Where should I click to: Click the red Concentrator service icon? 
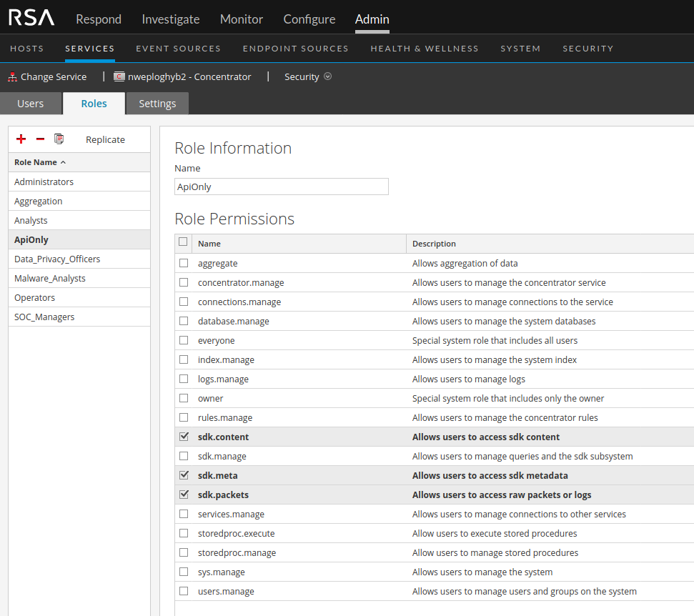tap(119, 76)
